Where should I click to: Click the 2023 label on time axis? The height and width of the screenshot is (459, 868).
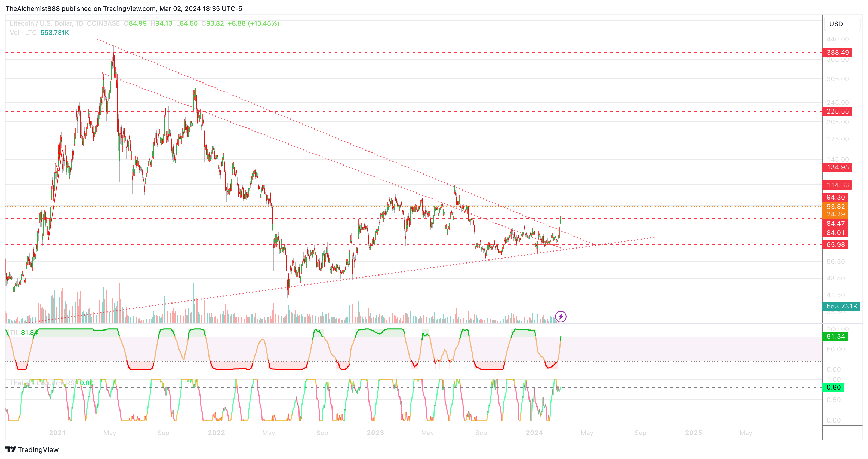coord(375,432)
